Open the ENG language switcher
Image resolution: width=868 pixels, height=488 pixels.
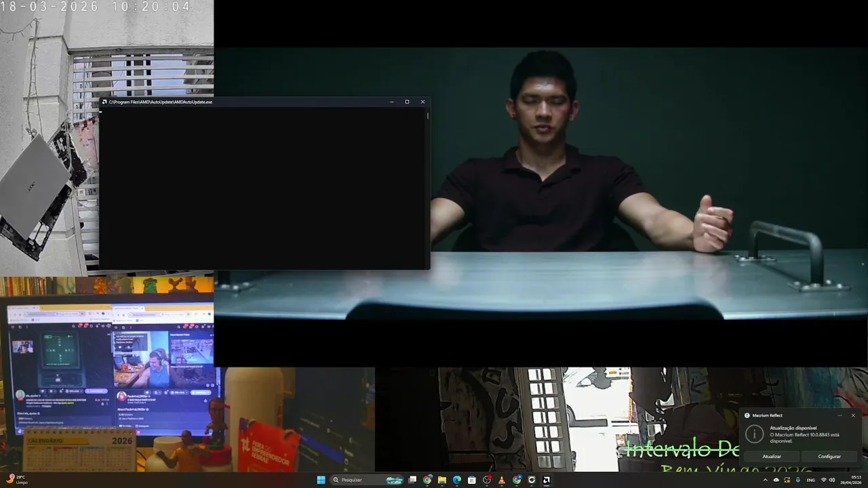coord(811,480)
